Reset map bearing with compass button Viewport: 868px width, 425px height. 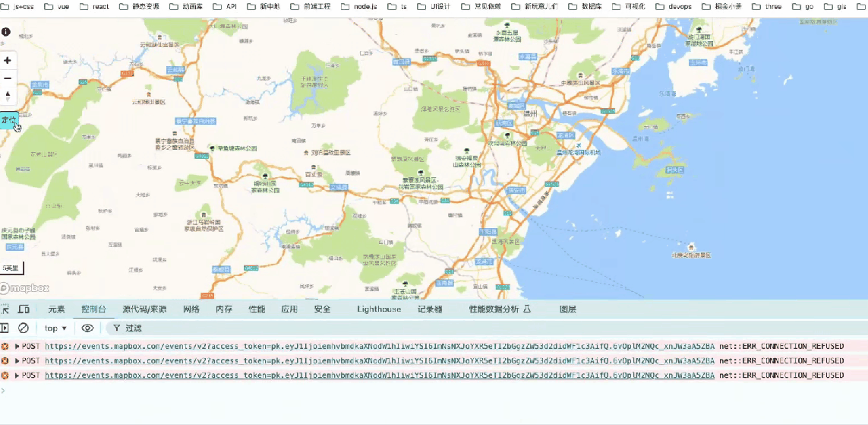[8, 95]
